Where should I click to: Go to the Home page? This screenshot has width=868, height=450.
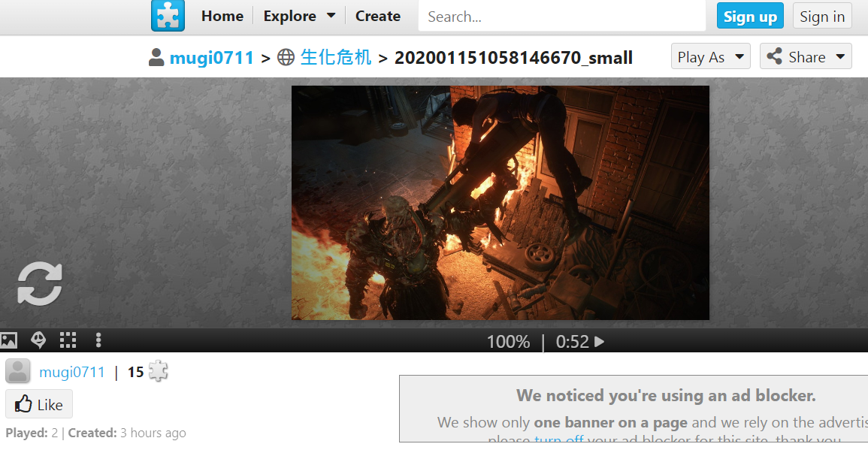pos(222,16)
